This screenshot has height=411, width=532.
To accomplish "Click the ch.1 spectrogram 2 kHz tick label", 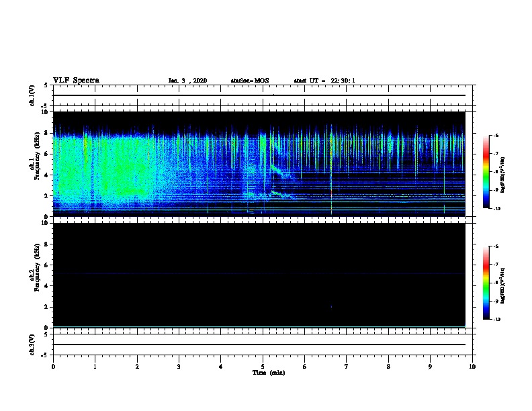I will 46,195.
